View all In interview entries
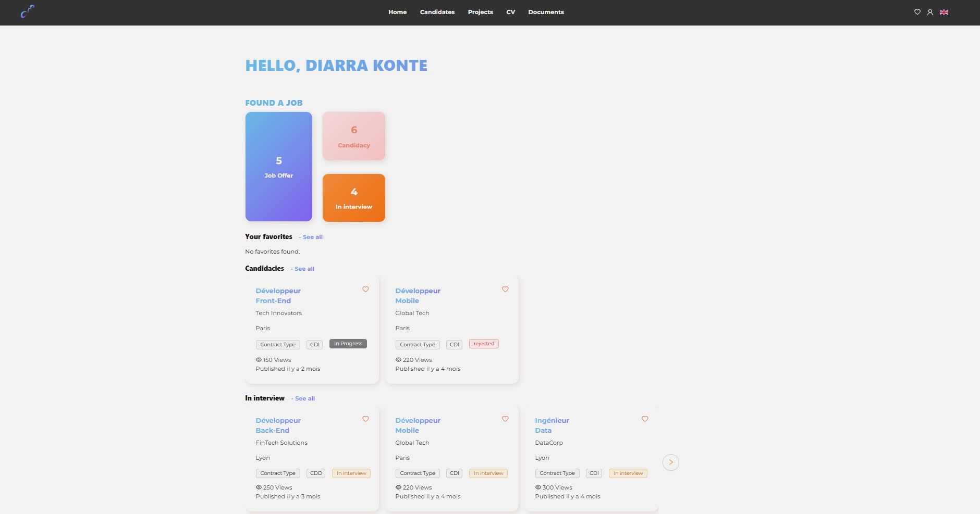This screenshot has height=514, width=980. (x=304, y=398)
